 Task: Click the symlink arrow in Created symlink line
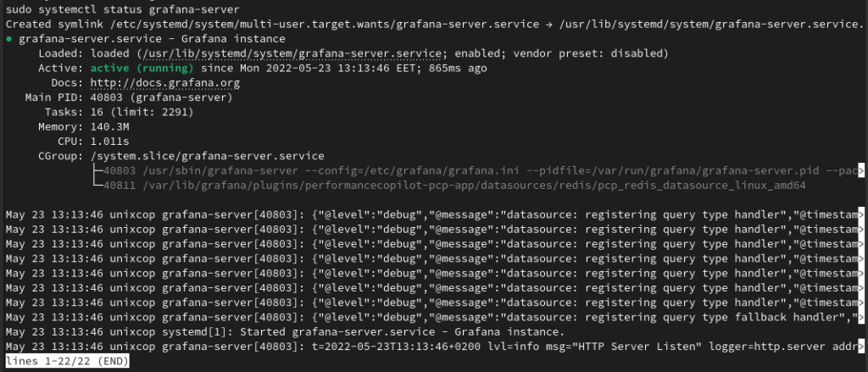tap(549, 25)
